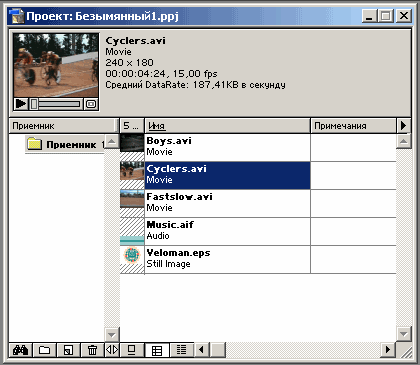420x365 pixels.
Task: Open the project window flyout menu arrow
Action: click(x=404, y=126)
